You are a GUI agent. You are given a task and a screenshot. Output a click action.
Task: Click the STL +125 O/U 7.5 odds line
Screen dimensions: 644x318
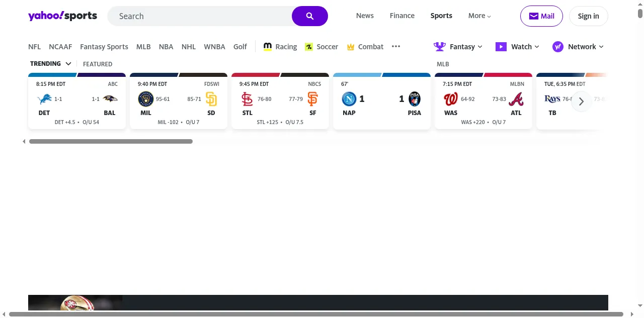click(280, 122)
